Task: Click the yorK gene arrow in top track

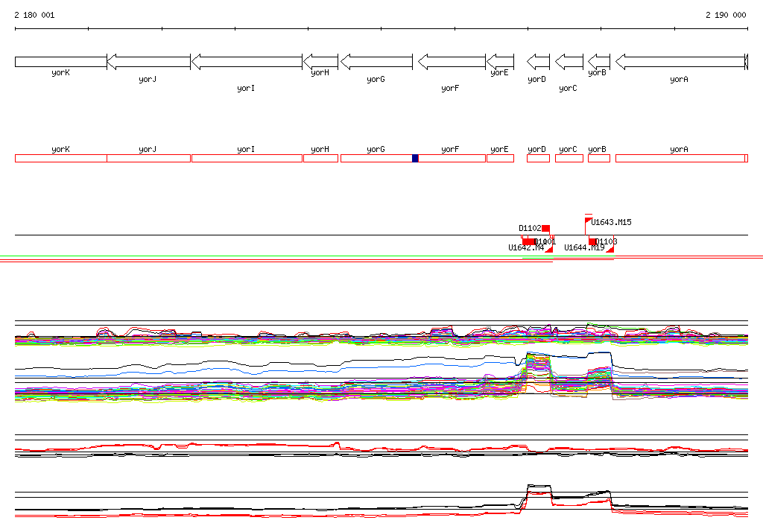Action: (x=61, y=62)
